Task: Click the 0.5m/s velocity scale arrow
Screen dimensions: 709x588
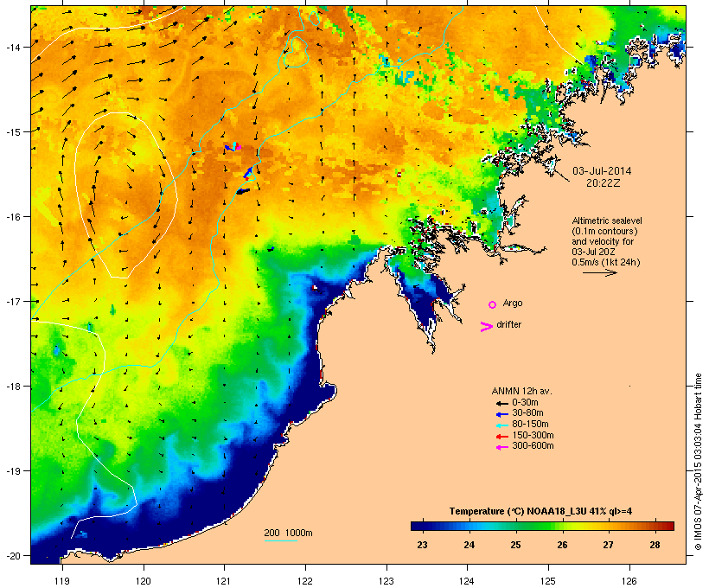Action: pyautogui.click(x=599, y=272)
